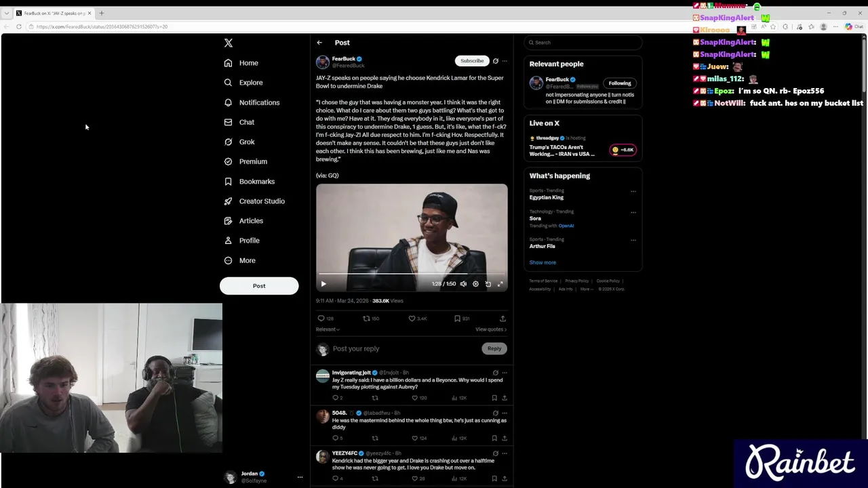Click the large Post button
Image resolution: width=868 pixels, height=488 pixels.
tap(259, 285)
